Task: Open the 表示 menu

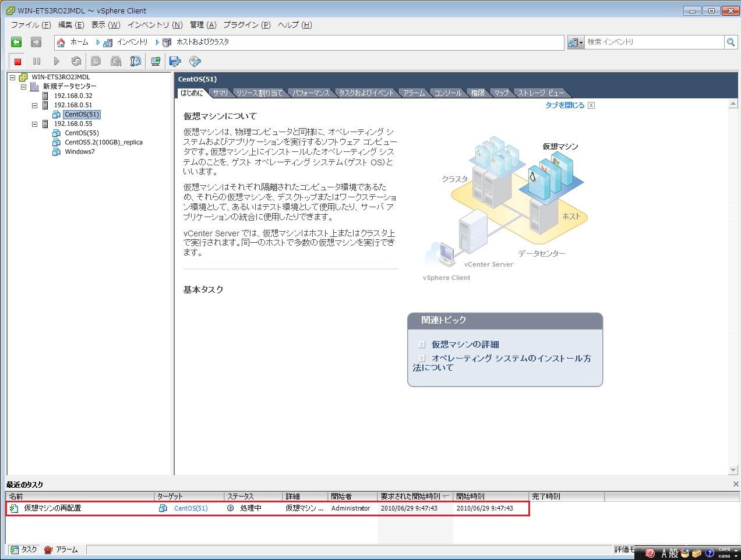Action: click(105, 25)
